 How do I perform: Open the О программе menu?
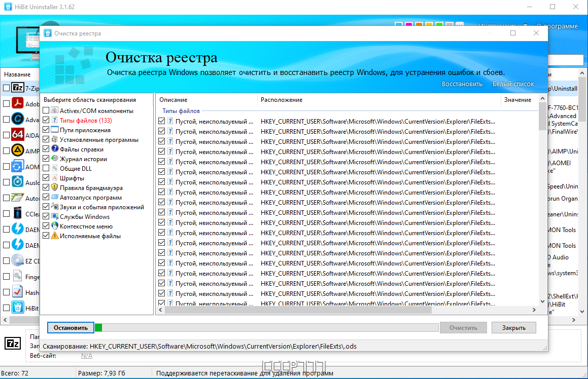tap(557, 26)
